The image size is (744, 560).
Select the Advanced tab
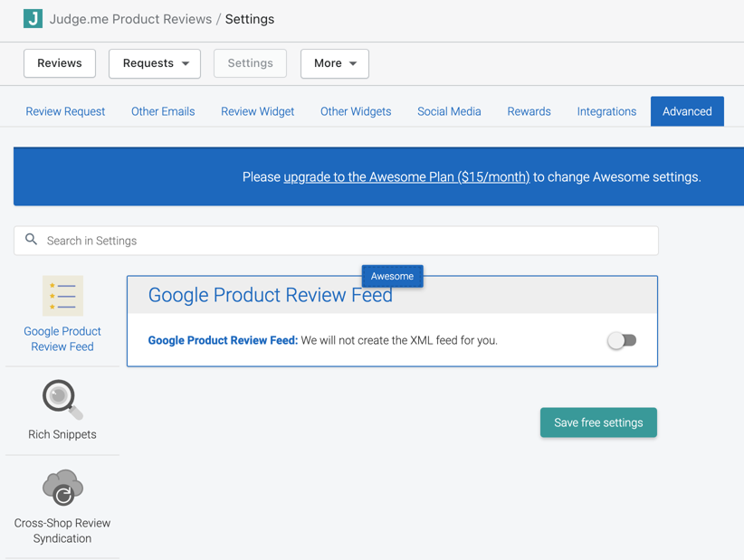point(687,111)
